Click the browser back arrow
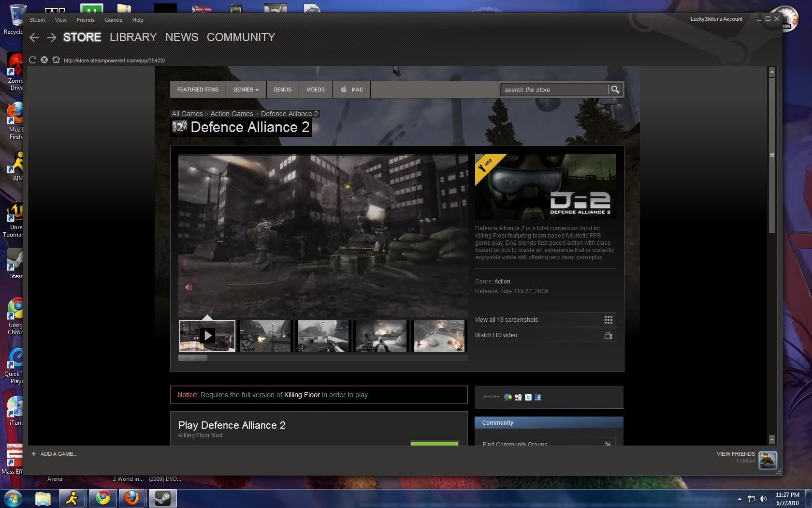The width and height of the screenshot is (812, 508). point(34,38)
